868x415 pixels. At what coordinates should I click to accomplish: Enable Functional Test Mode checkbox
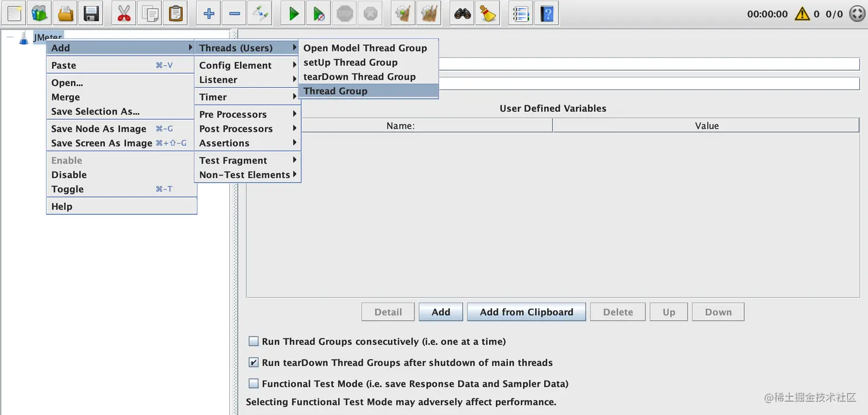254,383
